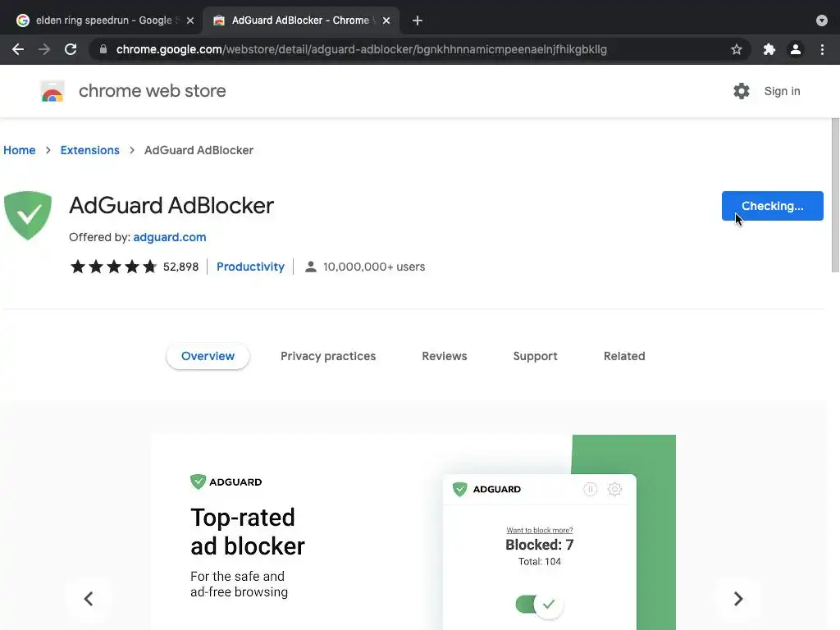Bookmark this page with the star icon
This screenshot has width=840, height=630.
737,49
